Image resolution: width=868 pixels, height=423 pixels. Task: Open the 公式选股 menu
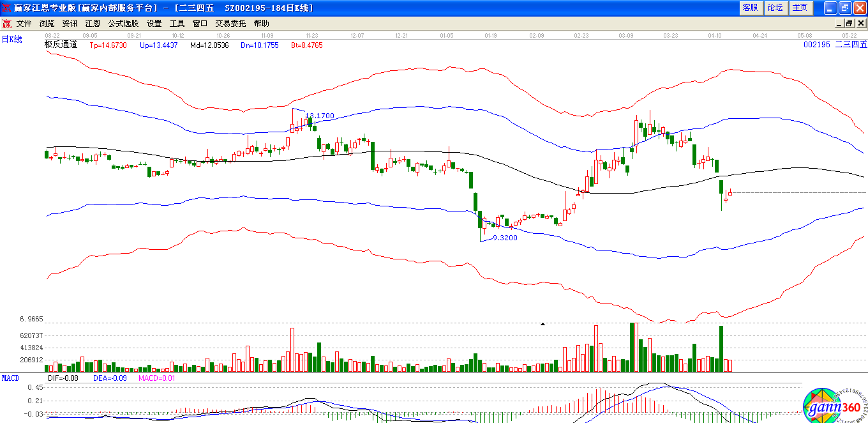[123, 23]
